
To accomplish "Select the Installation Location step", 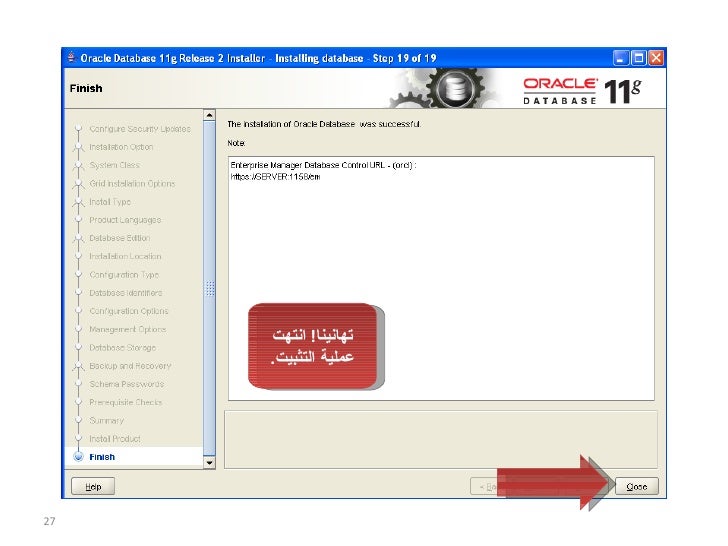I will (x=125, y=256).
